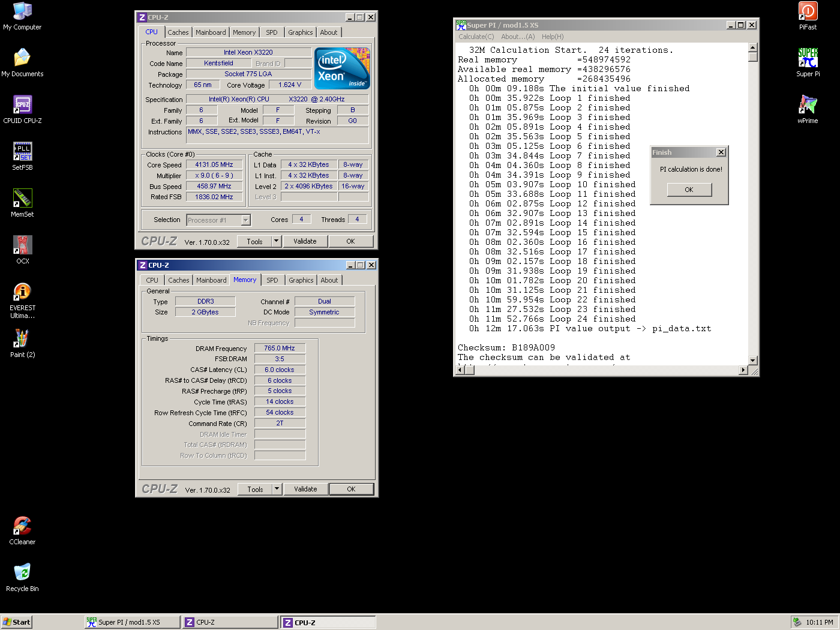This screenshot has width=840, height=630.
Task: Select the CCleaner desktop shortcut
Action: [22, 531]
